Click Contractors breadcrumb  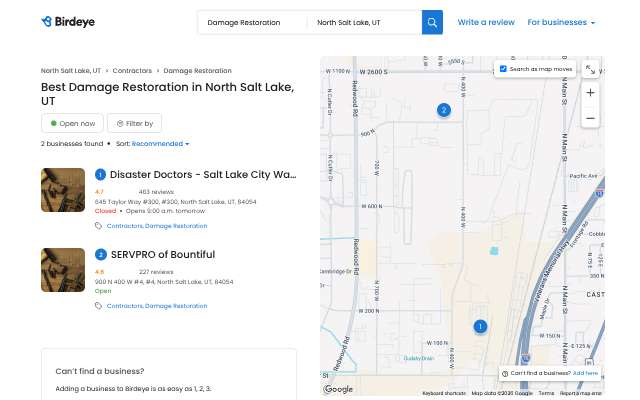click(132, 71)
